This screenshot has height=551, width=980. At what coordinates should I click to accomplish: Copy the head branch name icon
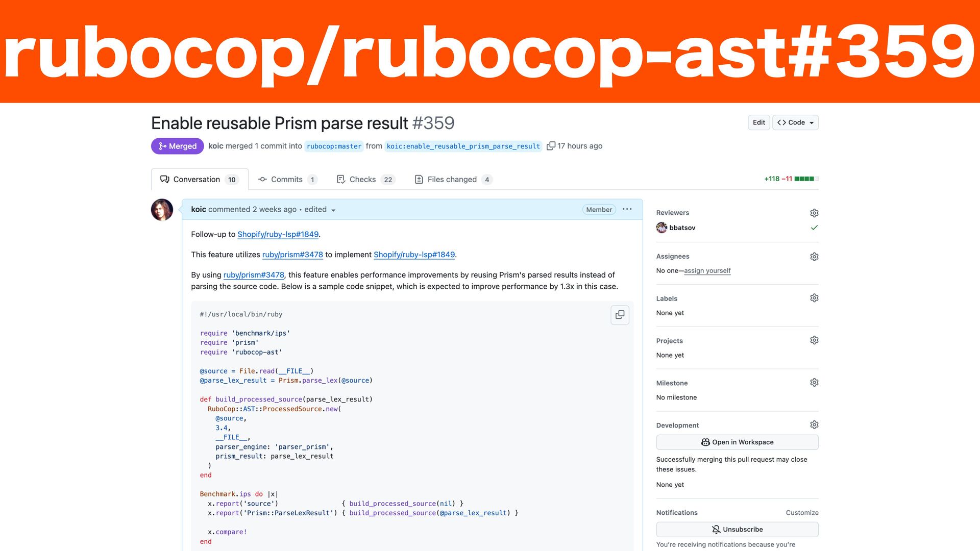[551, 146]
